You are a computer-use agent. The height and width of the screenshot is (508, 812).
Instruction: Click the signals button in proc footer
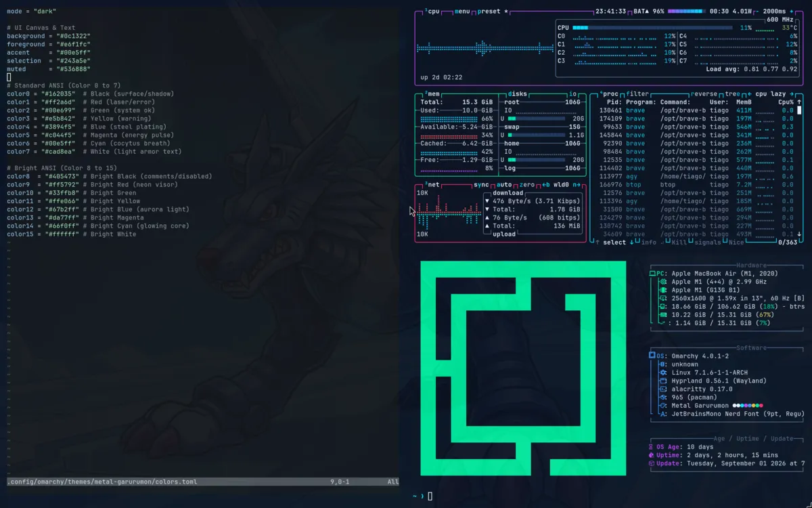708,242
